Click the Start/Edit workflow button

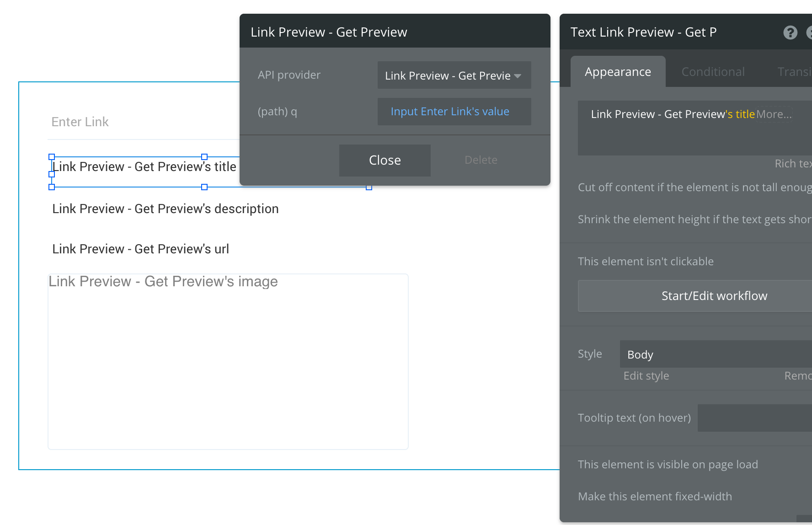click(714, 296)
